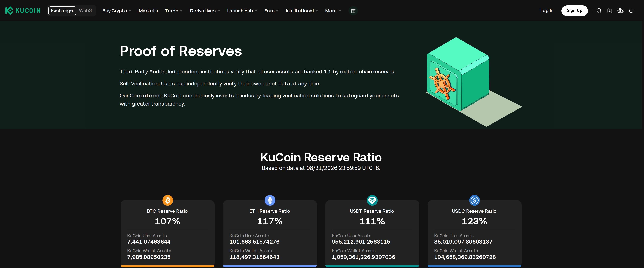Click the data timestamp 08/31/2026 text
644x268 pixels.
click(321, 168)
